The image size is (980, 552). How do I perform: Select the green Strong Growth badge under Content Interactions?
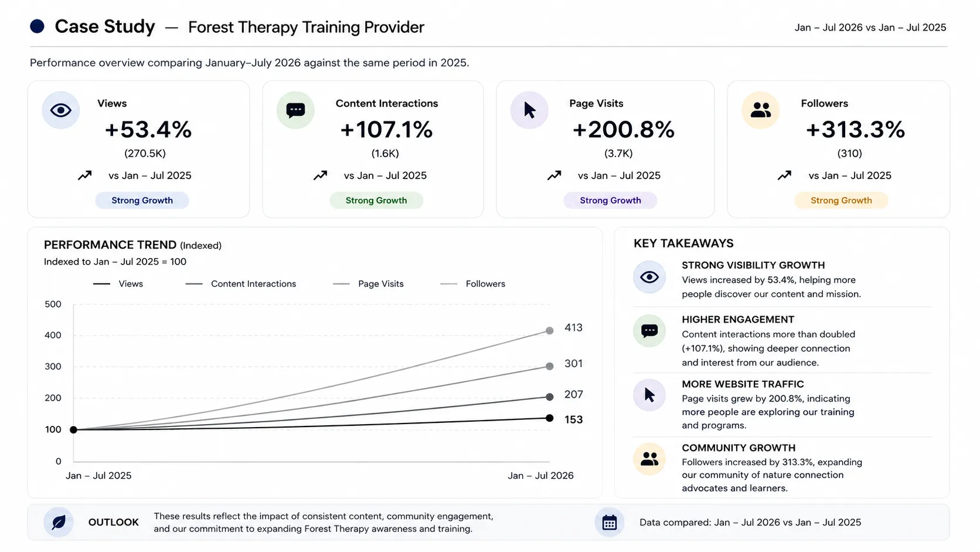click(x=376, y=201)
